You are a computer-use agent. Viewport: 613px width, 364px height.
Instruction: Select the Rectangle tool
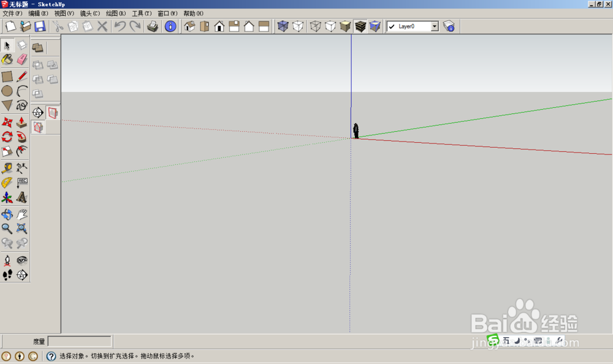[x=7, y=75]
